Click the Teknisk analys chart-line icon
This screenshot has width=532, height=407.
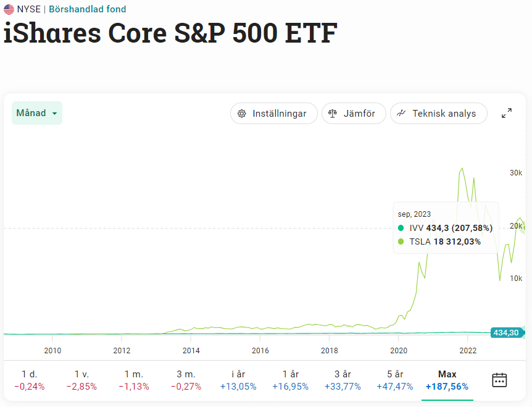402,114
